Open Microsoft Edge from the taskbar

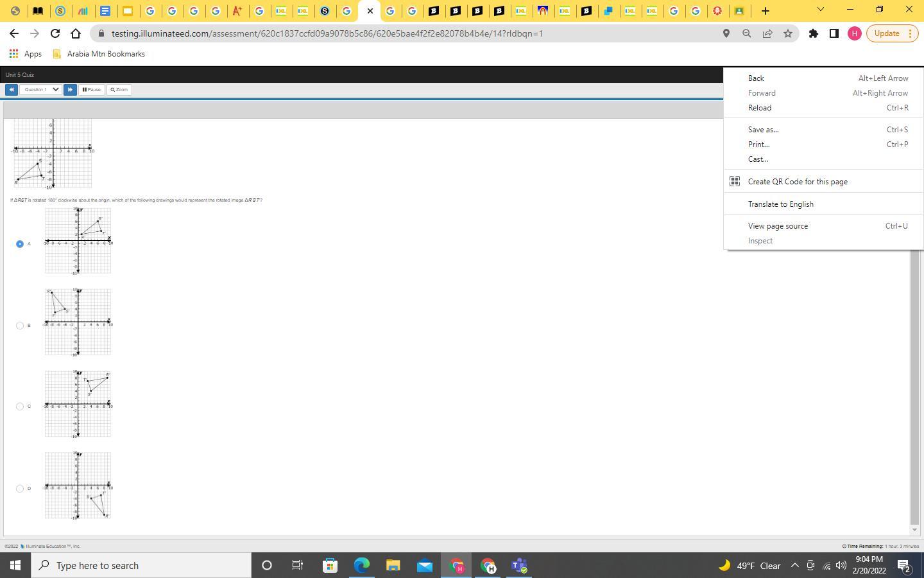[x=362, y=565]
